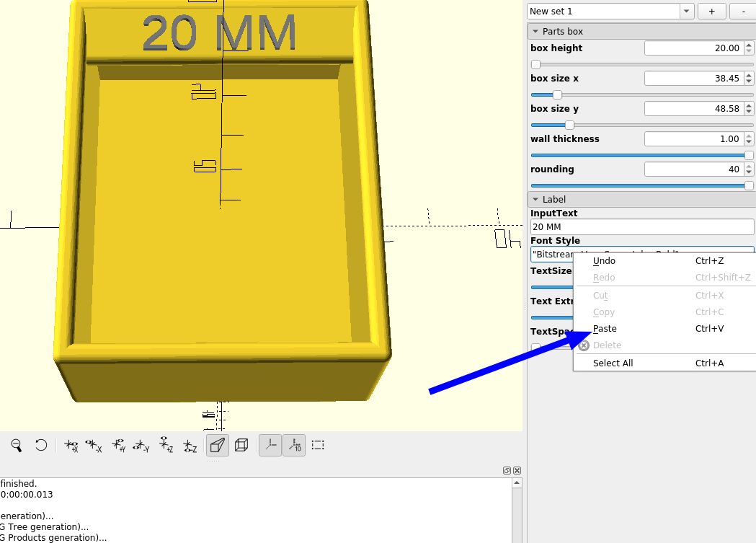This screenshot has height=543, width=756.
Task: Choose Paste from the context menu
Action: (x=605, y=328)
